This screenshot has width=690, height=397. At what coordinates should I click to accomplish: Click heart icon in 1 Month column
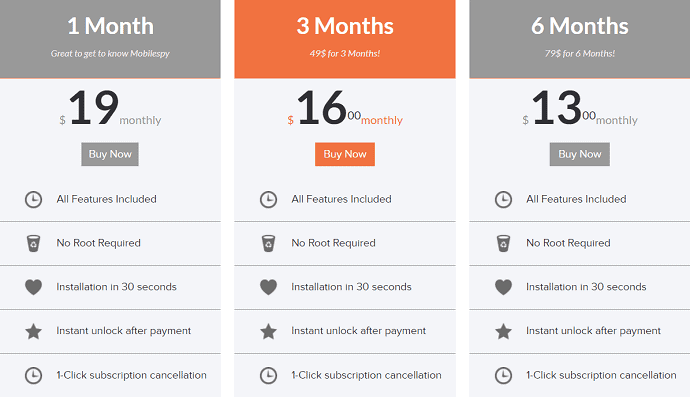pyautogui.click(x=33, y=287)
